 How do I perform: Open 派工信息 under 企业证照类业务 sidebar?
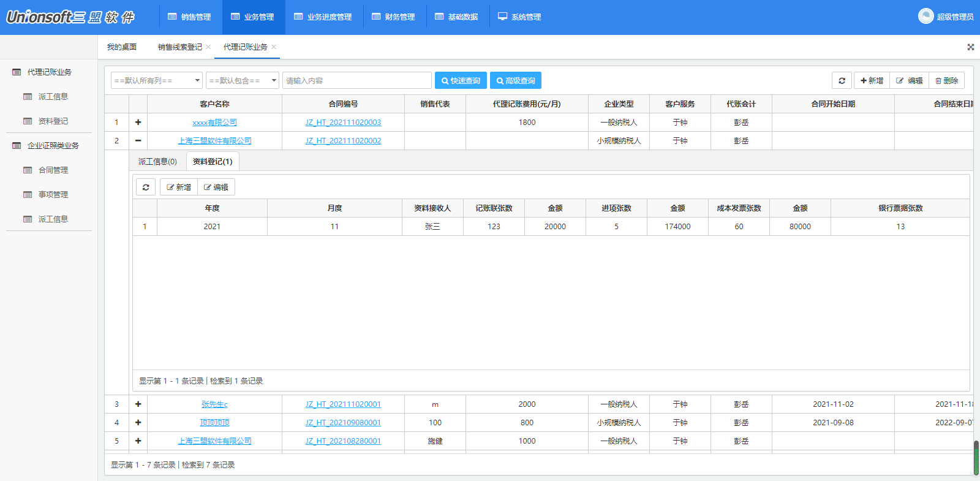(x=53, y=219)
